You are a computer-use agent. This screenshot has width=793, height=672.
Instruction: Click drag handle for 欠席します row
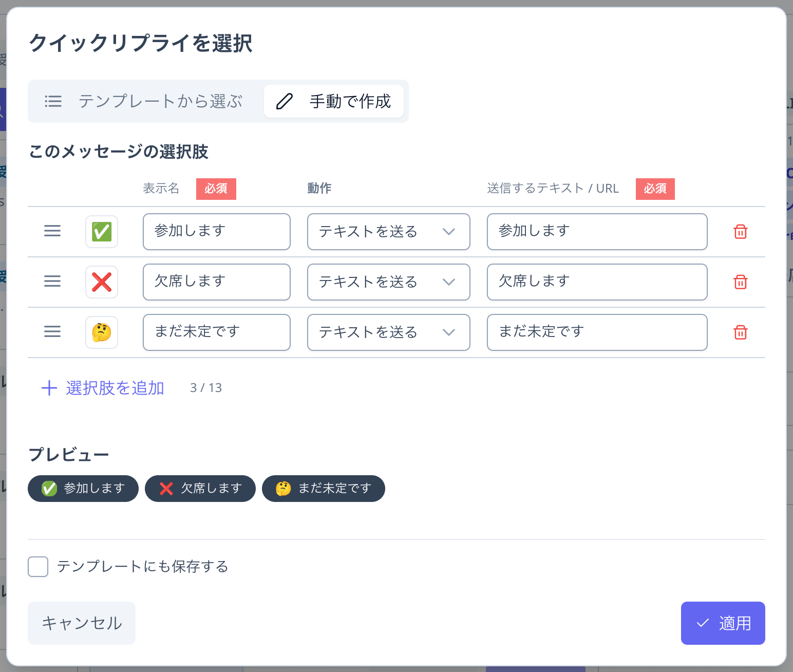52,282
